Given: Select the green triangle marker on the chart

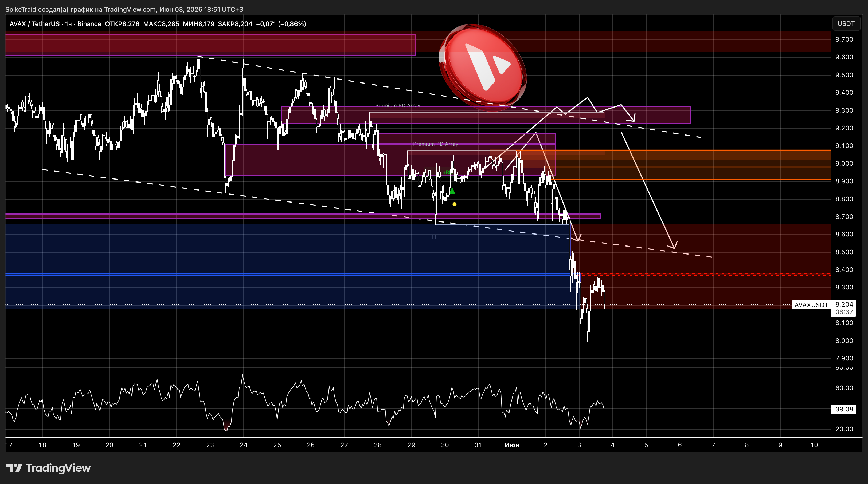Looking at the screenshot, I should [452, 191].
